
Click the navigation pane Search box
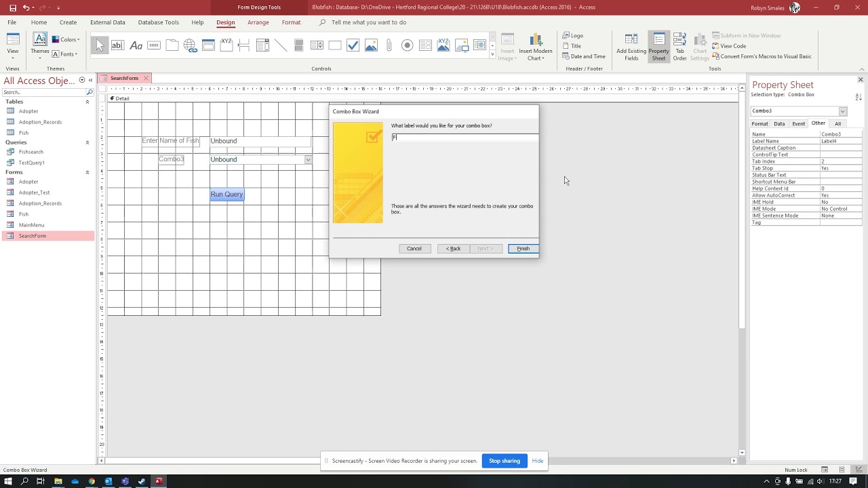coord(44,92)
